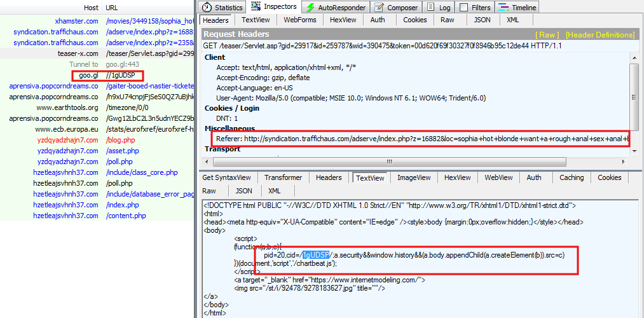Viewport: 644px width, 318px height.
Task: Open the request HexView tab
Action: (x=342, y=20)
